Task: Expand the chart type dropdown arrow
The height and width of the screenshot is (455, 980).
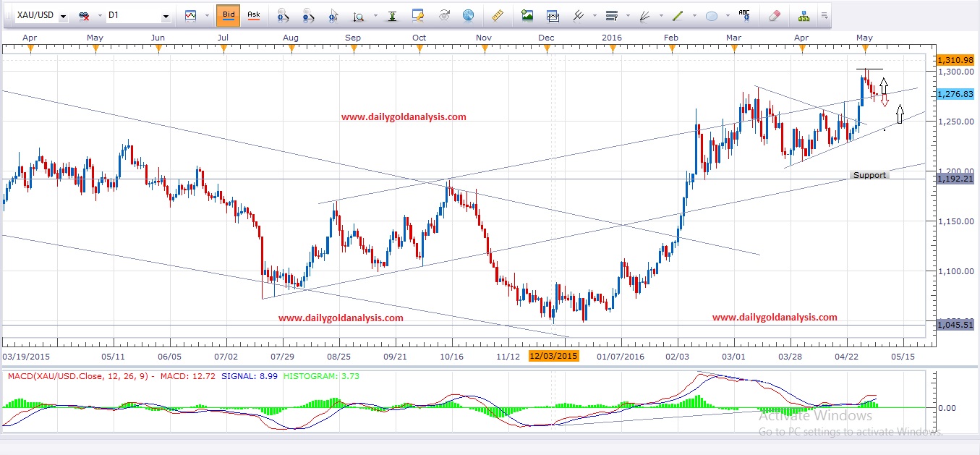Action: [x=207, y=14]
